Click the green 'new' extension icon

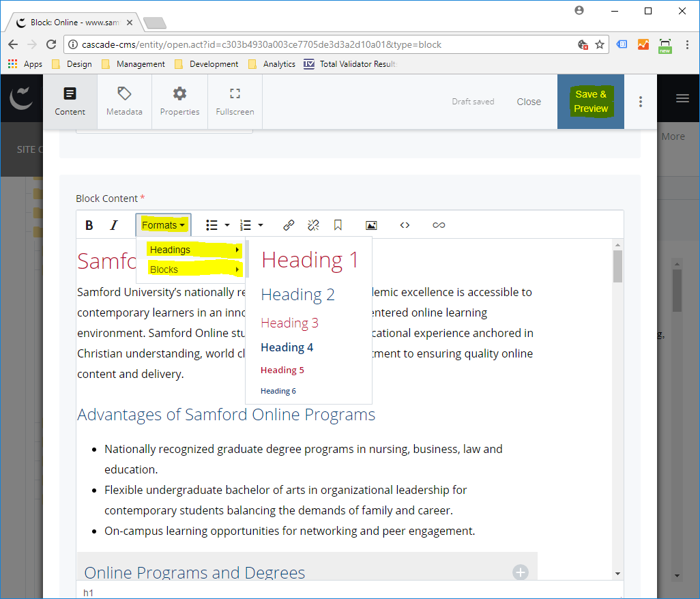pyautogui.click(x=665, y=46)
